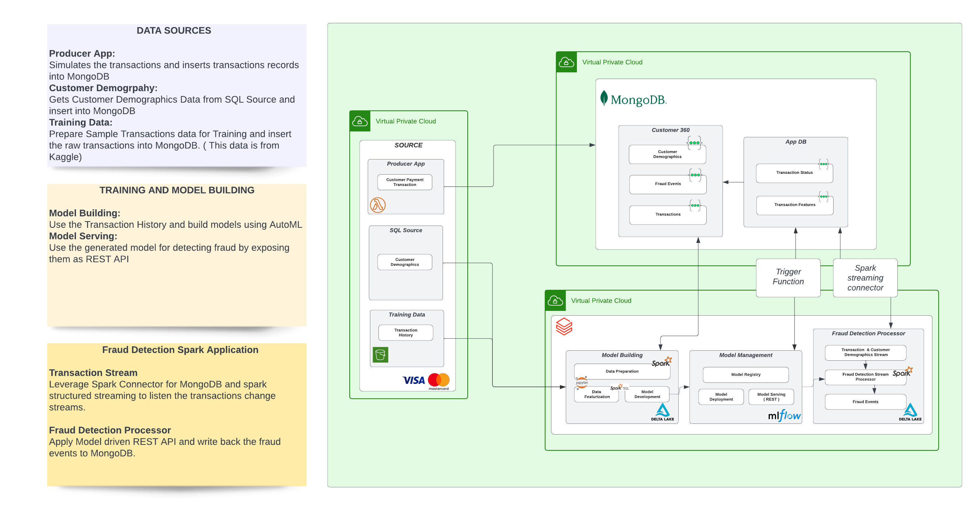Click the AWS Lambda icon in Producer App

click(x=377, y=205)
